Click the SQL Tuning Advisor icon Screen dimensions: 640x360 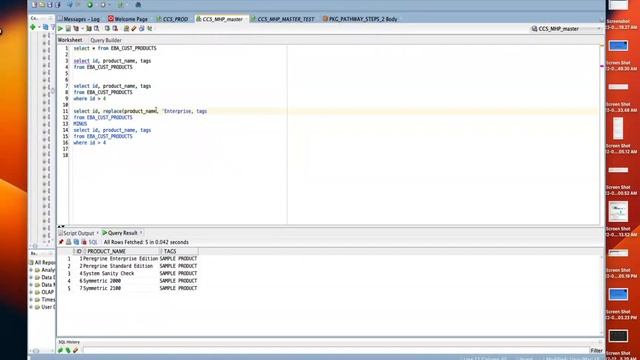(x=96, y=29)
